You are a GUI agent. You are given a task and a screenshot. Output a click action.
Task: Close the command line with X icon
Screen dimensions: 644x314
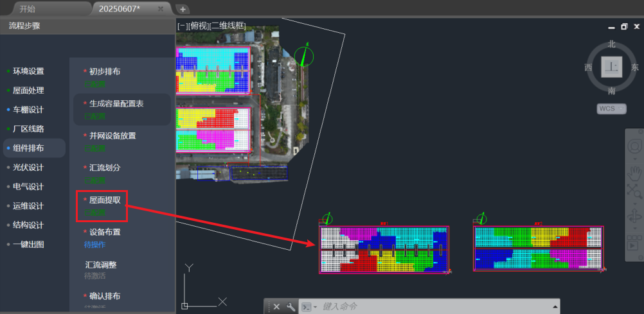point(276,307)
